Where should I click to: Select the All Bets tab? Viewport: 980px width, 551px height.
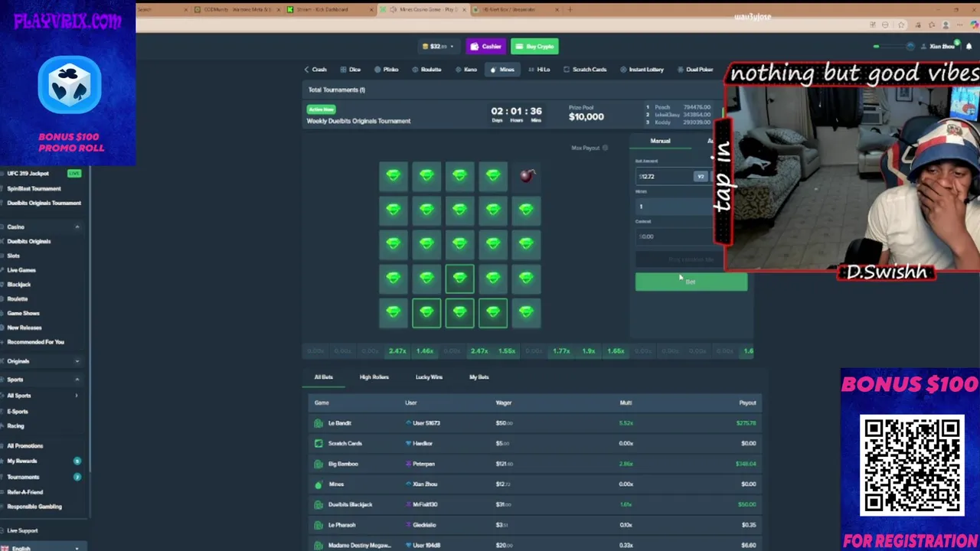tap(324, 377)
